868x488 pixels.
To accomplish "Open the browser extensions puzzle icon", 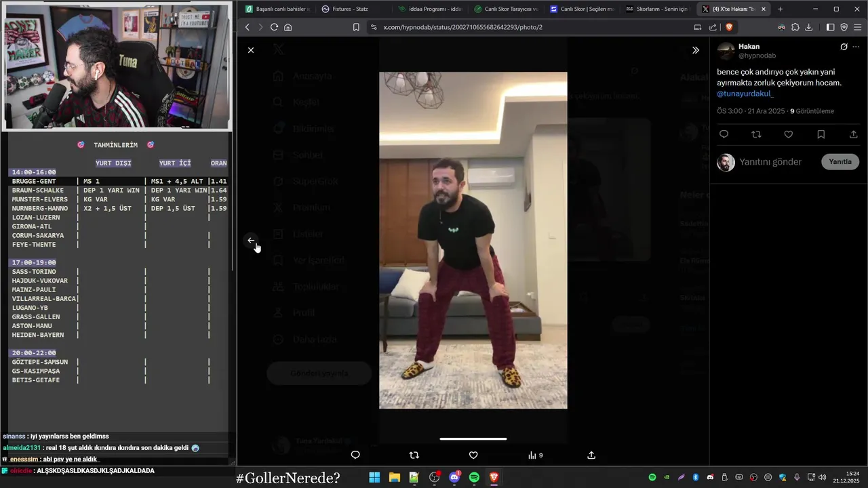I will click(795, 27).
